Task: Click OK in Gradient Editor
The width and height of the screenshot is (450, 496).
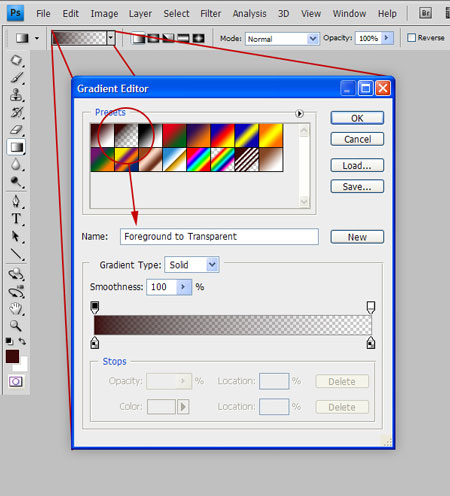Action: [357, 118]
